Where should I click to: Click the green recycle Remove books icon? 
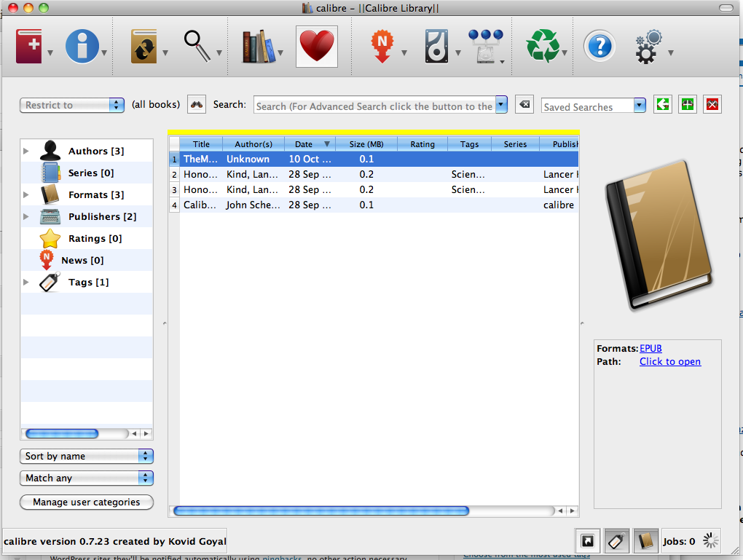543,46
